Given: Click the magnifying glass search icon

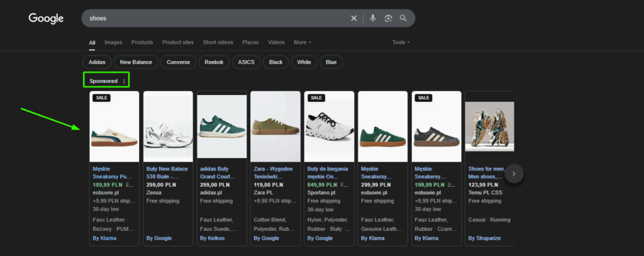Looking at the screenshot, I should tap(403, 18).
